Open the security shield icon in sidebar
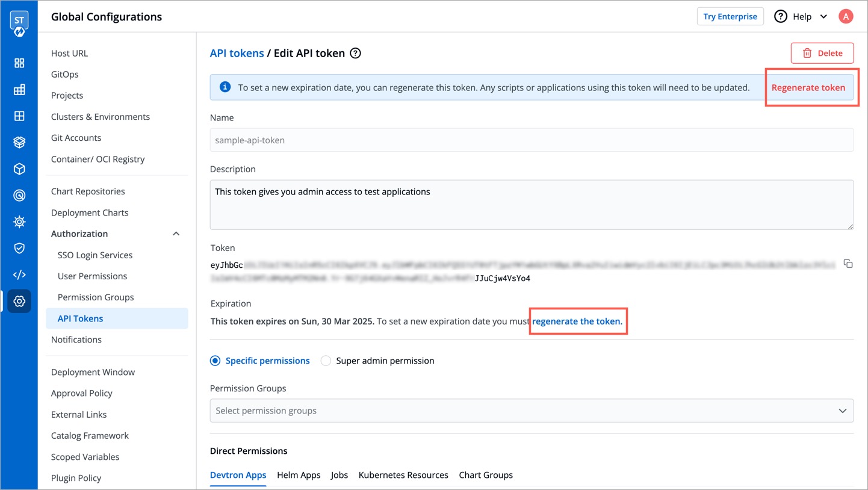The width and height of the screenshot is (868, 490). pyautogui.click(x=19, y=248)
